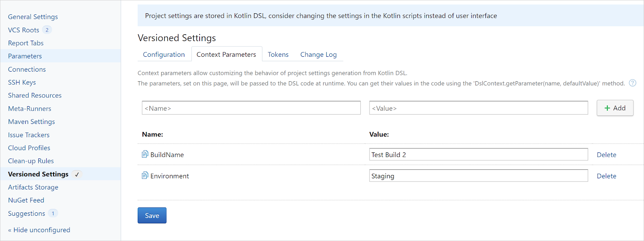Click the Kotlin DSL notice banner text
The image size is (644, 241).
point(321,16)
